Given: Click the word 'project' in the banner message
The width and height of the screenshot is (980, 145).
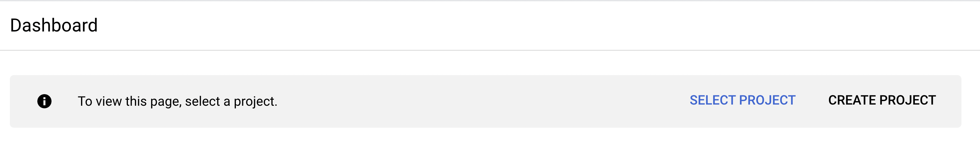Looking at the screenshot, I should pyautogui.click(x=254, y=102).
